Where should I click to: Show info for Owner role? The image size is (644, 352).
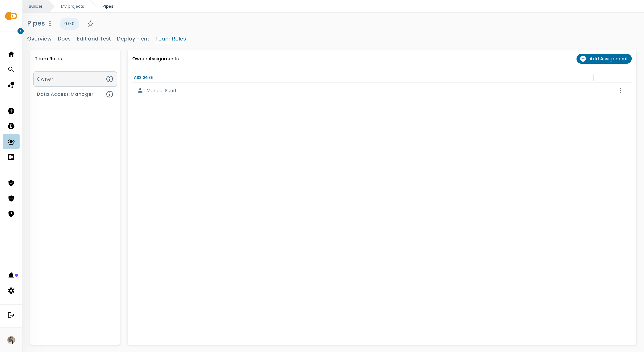(x=110, y=79)
